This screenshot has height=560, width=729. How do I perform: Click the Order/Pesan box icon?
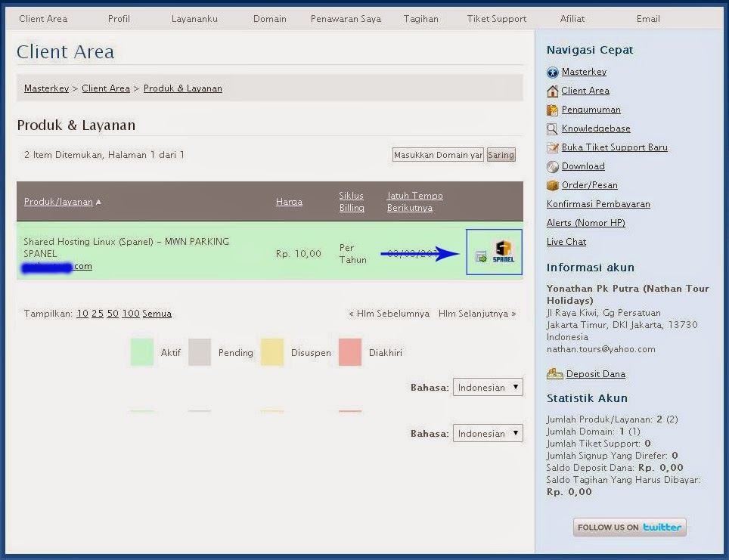click(552, 185)
